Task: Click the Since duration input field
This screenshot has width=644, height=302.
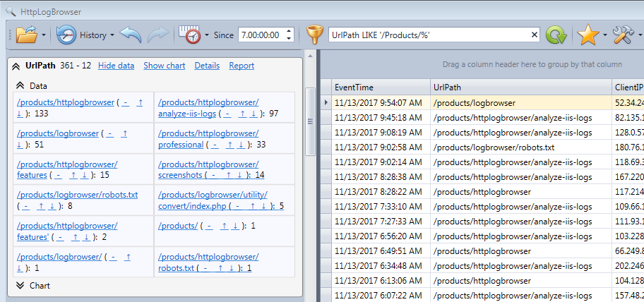Action: tap(261, 35)
